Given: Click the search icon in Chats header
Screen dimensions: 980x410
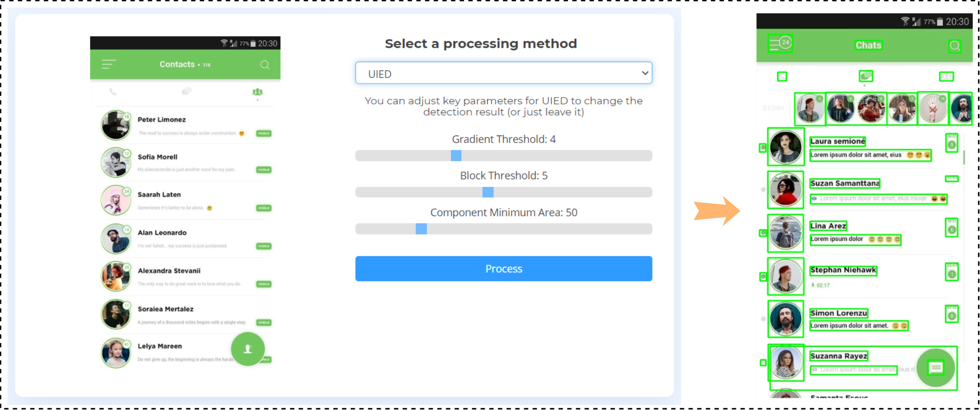Looking at the screenshot, I should (x=954, y=46).
